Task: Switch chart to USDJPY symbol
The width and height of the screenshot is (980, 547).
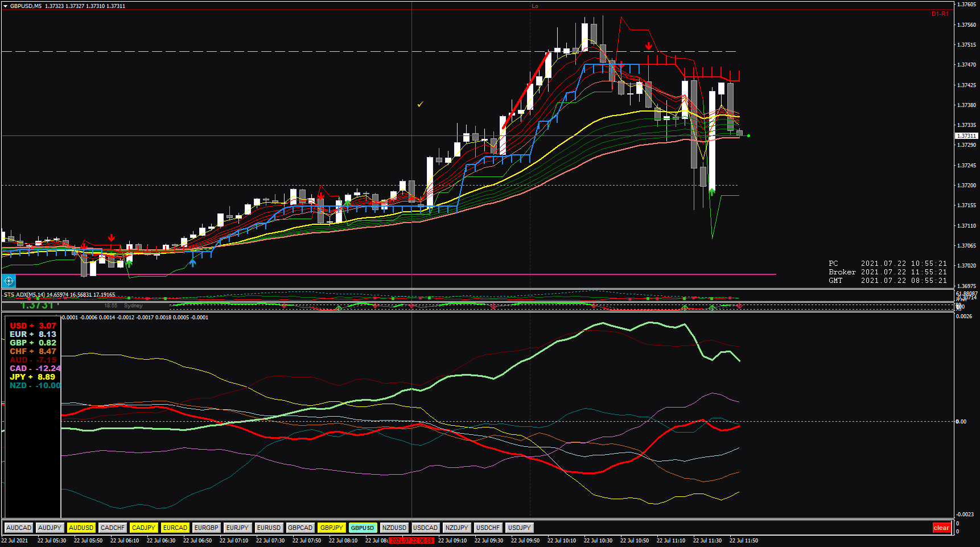Action: (x=520, y=528)
